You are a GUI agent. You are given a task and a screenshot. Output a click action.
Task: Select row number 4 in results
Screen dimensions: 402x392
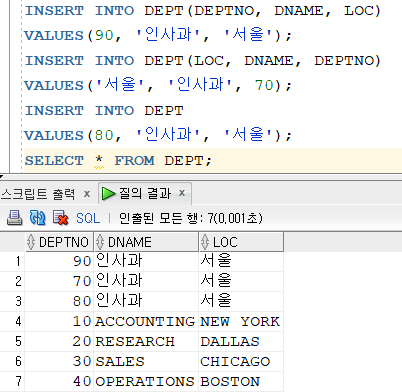click(12, 321)
